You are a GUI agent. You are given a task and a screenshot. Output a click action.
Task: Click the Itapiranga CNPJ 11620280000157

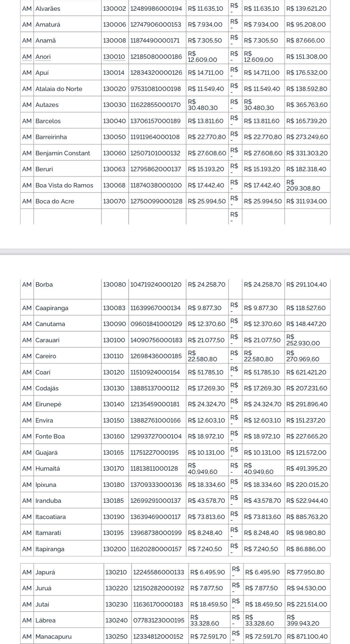tap(156, 549)
